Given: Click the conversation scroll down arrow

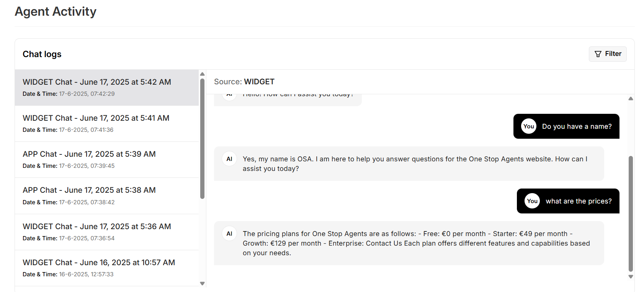Looking at the screenshot, I should coord(631,277).
